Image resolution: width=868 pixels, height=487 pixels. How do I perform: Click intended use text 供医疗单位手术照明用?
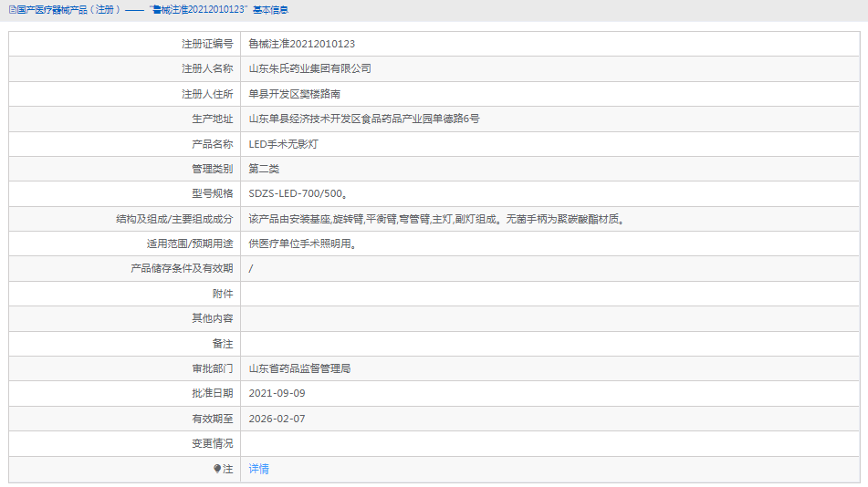click(302, 243)
